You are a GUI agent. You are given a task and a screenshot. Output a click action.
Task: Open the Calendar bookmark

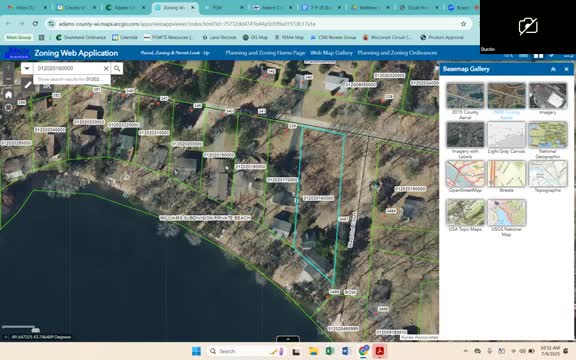pos(125,37)
